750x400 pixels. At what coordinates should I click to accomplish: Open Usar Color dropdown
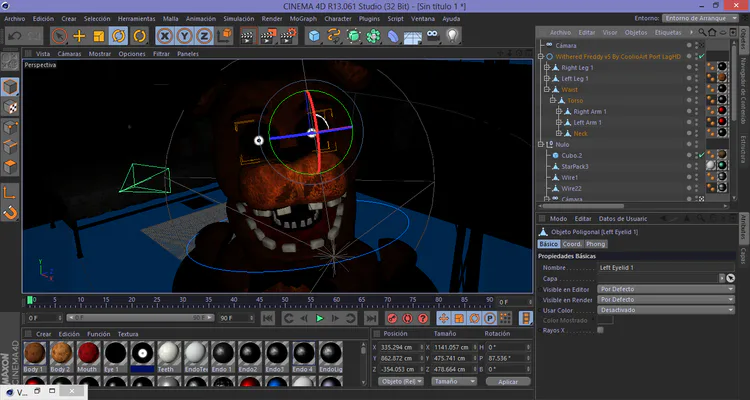pyautogui.click(x=665, y=310)
